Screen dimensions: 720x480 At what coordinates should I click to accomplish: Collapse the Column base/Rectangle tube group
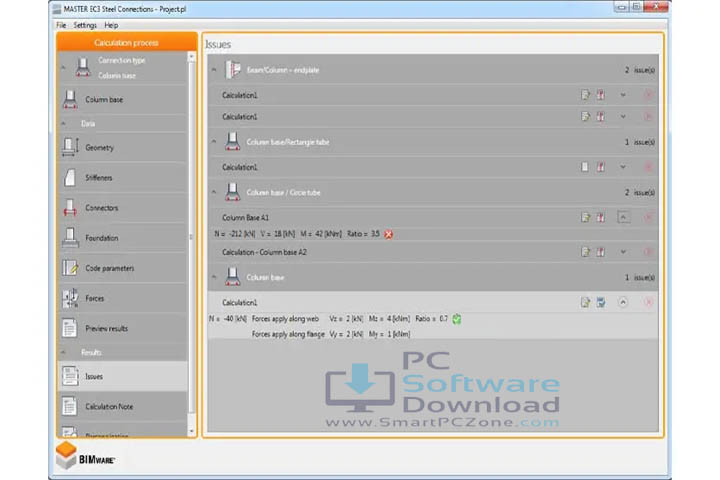point(214,141)
